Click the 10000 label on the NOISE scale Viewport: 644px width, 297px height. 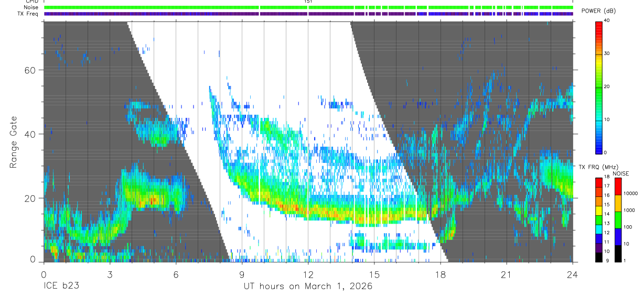pos(631,193)
